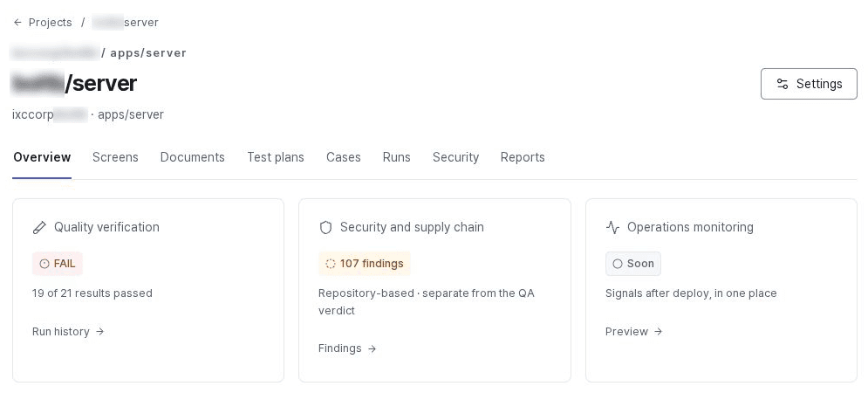
Task: Select the Cases tab
Action: 343,157
